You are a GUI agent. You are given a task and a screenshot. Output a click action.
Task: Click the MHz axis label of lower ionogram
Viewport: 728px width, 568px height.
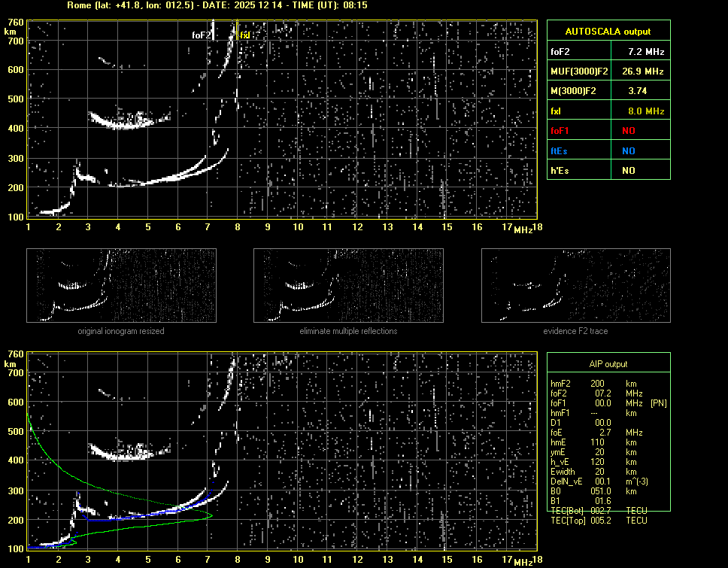coord(523,562)
